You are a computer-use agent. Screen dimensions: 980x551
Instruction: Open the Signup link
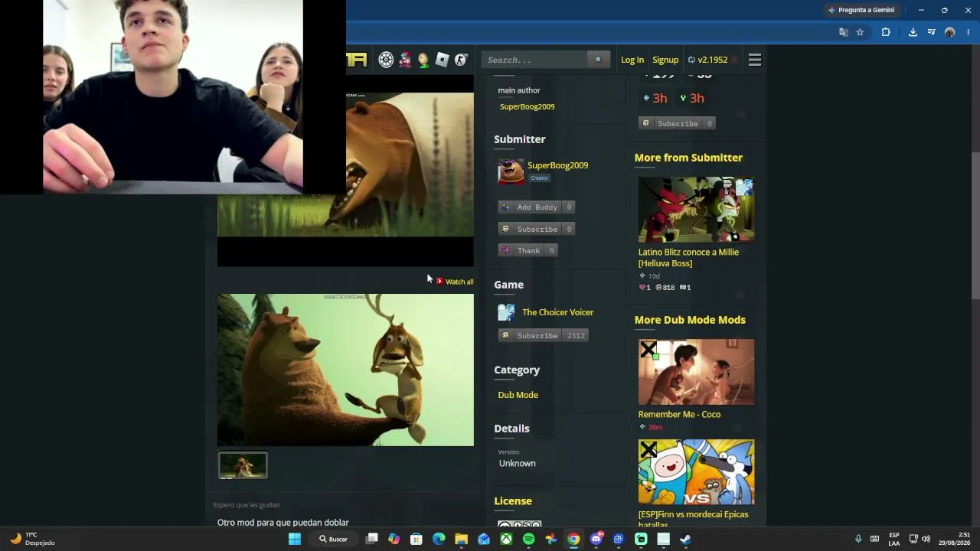coord(665,60)
